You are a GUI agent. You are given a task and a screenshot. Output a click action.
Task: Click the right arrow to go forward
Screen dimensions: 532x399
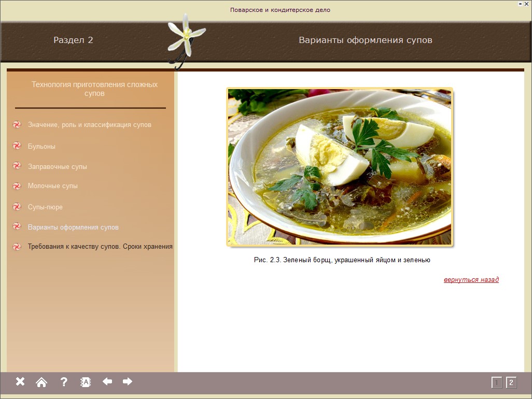[128, 382]
